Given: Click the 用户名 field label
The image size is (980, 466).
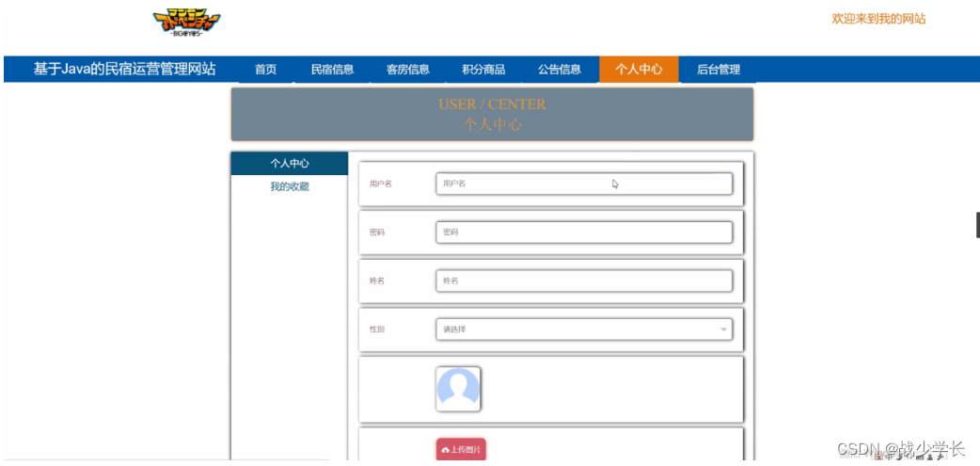Looking at the screenshot, I should coord(381,184).
